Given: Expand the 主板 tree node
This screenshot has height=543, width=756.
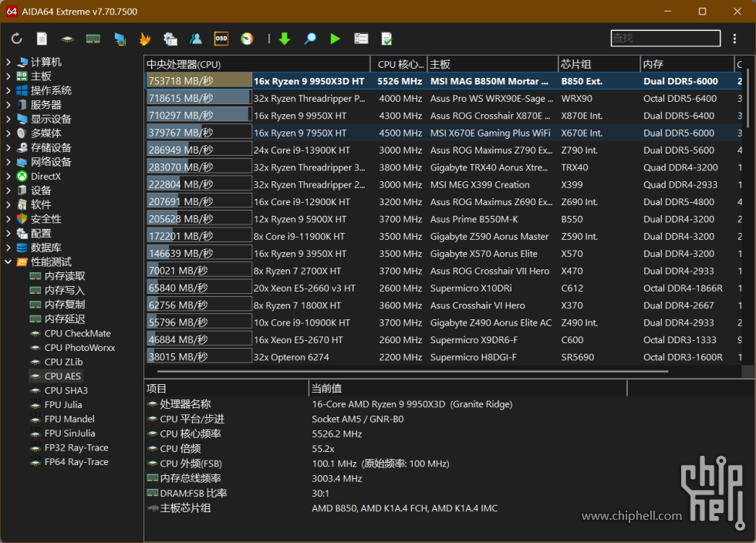Looking at the screenshot, I should point(8,76).
